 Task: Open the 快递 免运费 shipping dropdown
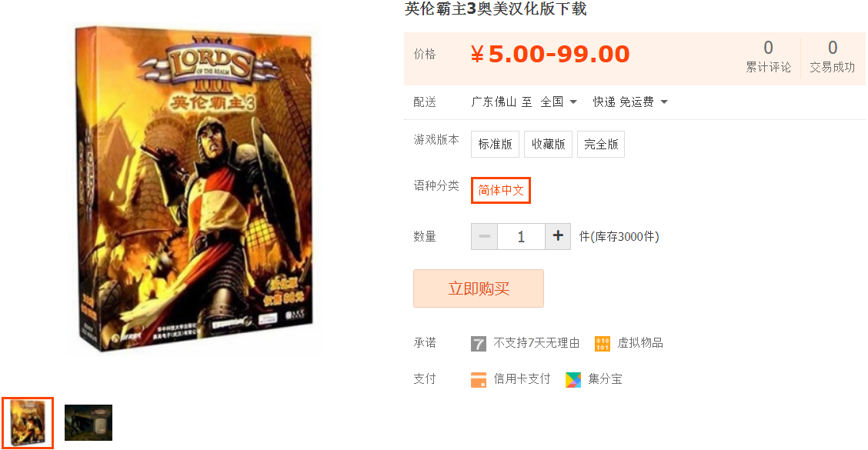coord(630,102)
